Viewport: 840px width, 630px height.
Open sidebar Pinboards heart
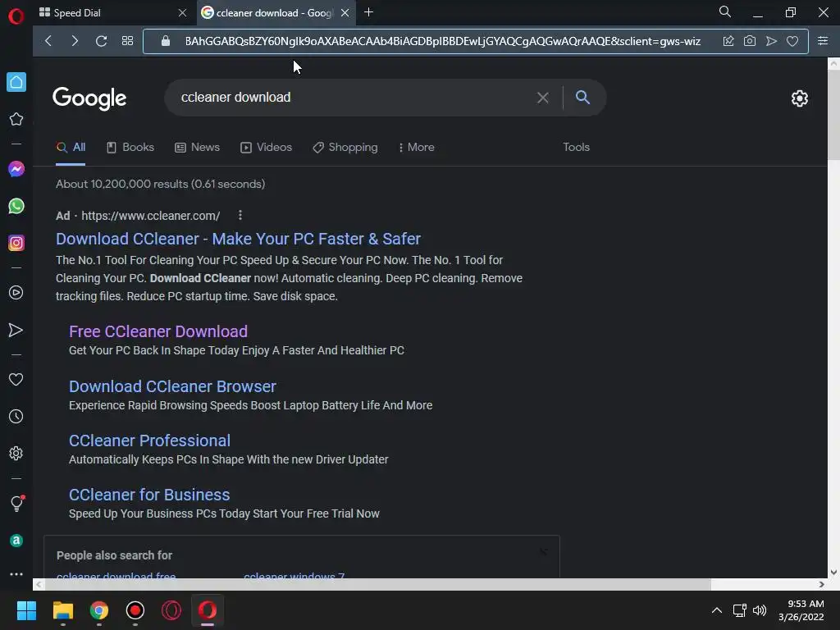(16, 379)
